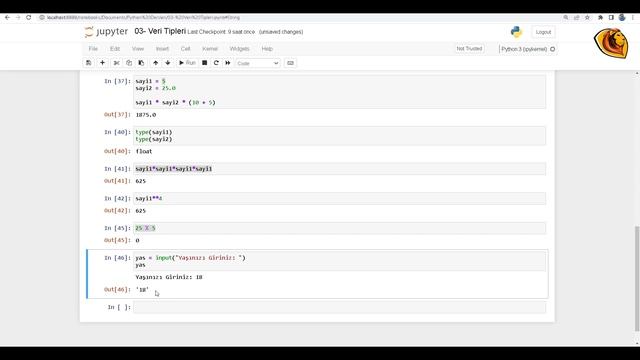Insert a cell below with the plus icon
The width and height of the screenshot is (640, 360).
[102, 63]
